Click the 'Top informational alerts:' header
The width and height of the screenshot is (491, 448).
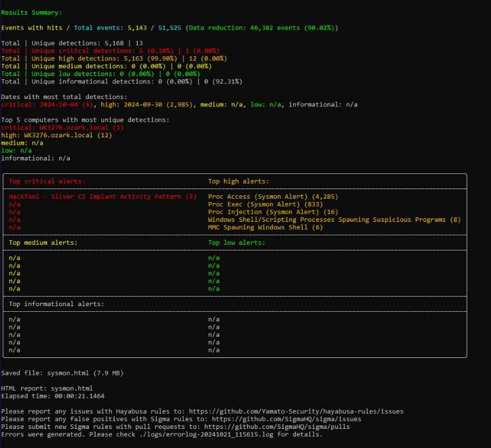(56, 304)
